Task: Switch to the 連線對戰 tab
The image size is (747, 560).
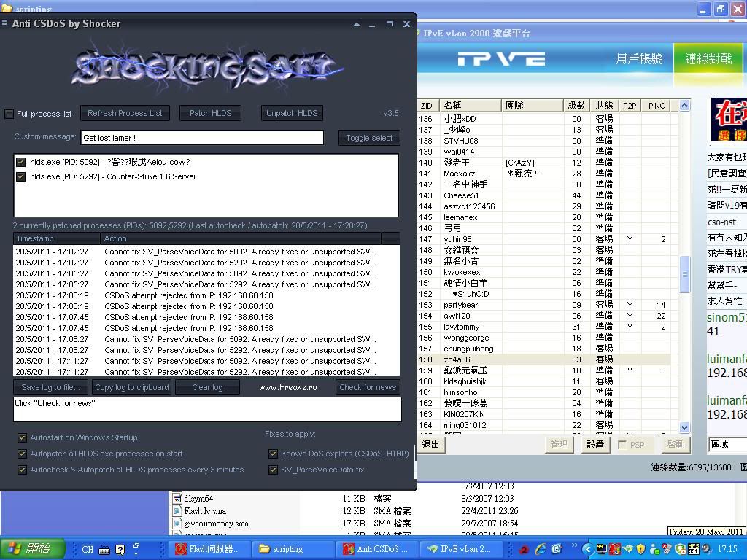Action: (x=708, y=59)
